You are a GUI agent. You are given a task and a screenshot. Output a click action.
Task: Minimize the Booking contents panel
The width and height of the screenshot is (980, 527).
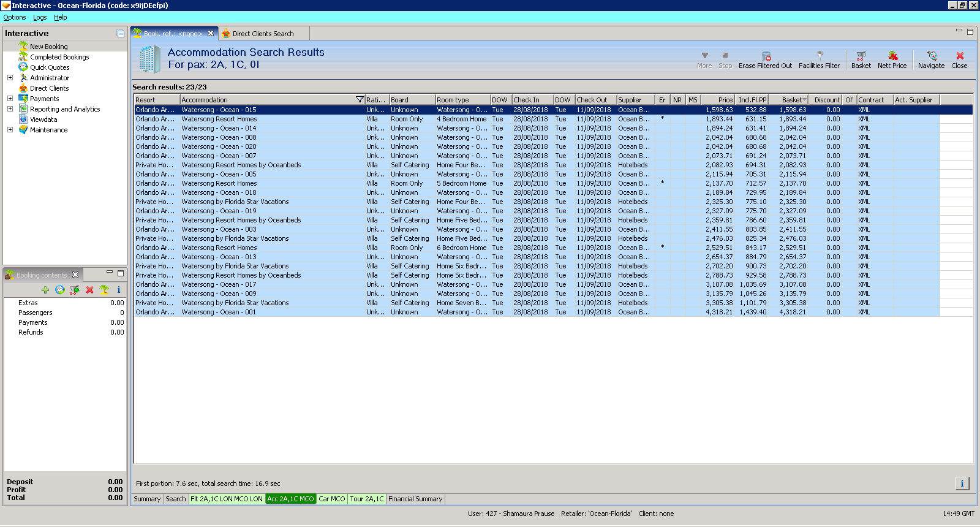tap(110, 273)
